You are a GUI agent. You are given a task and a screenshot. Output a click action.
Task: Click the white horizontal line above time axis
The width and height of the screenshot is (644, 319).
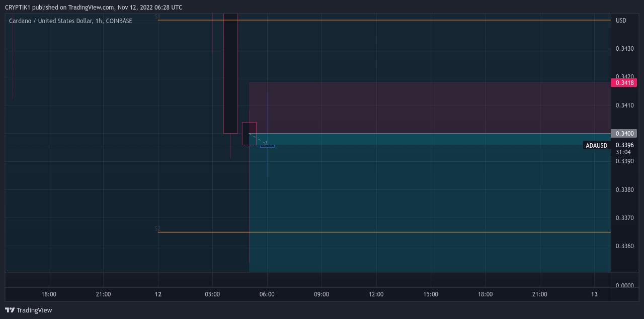coord(322,272)
